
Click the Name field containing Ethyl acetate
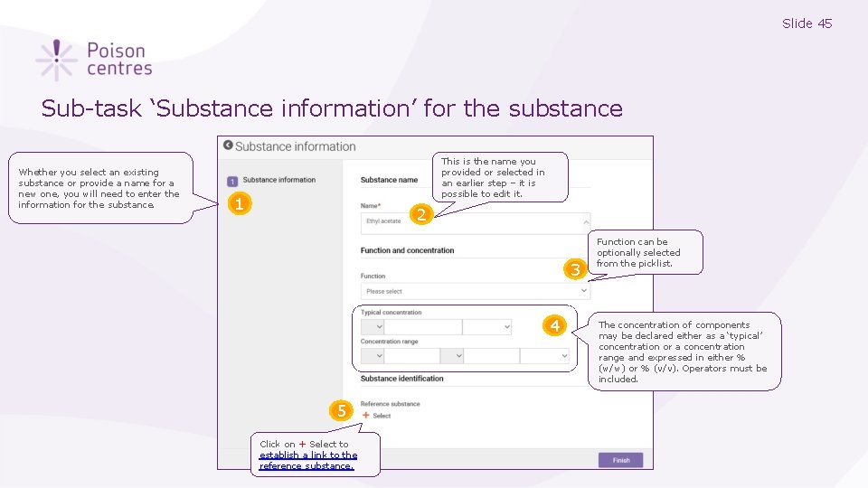pos(475,223)
